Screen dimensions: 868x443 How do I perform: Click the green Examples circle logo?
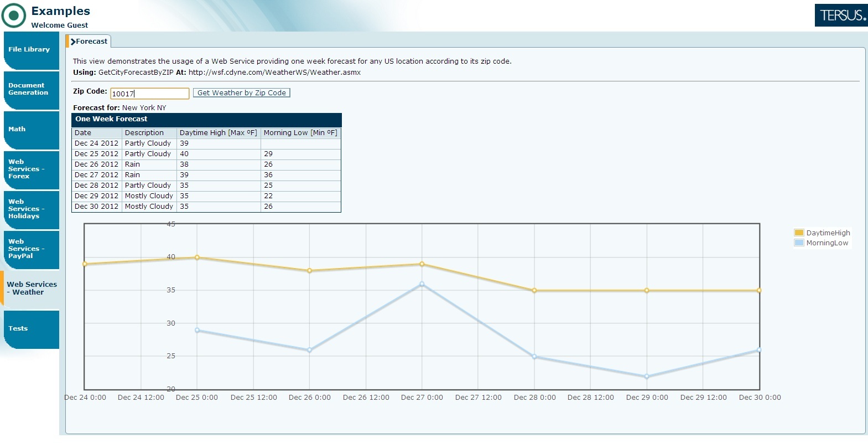click(x=14, y=15)
